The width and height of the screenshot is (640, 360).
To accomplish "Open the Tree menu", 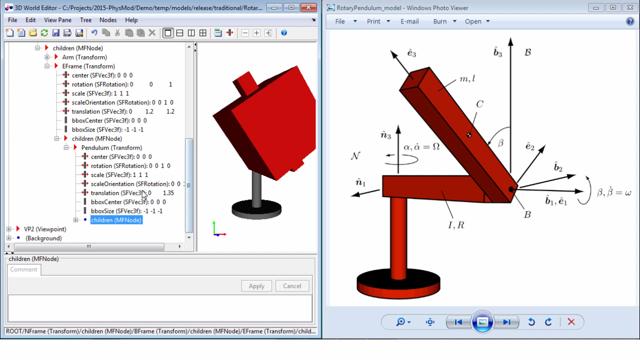I will 86,20.
